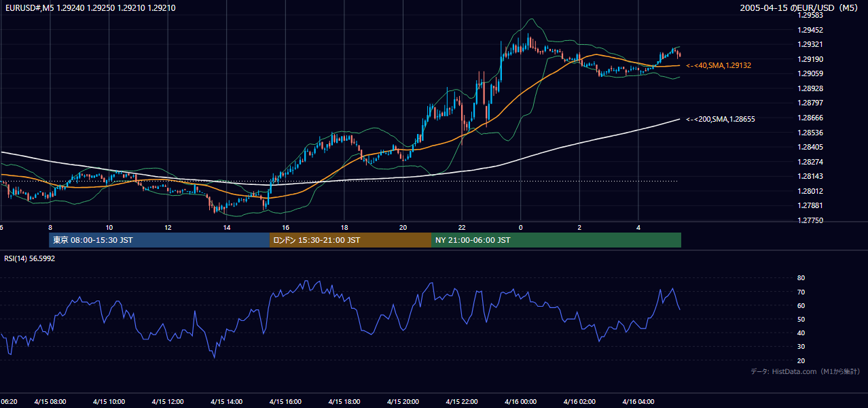Click hour label 10 under price chart
The image size is (868, 408).
[109, 227]
